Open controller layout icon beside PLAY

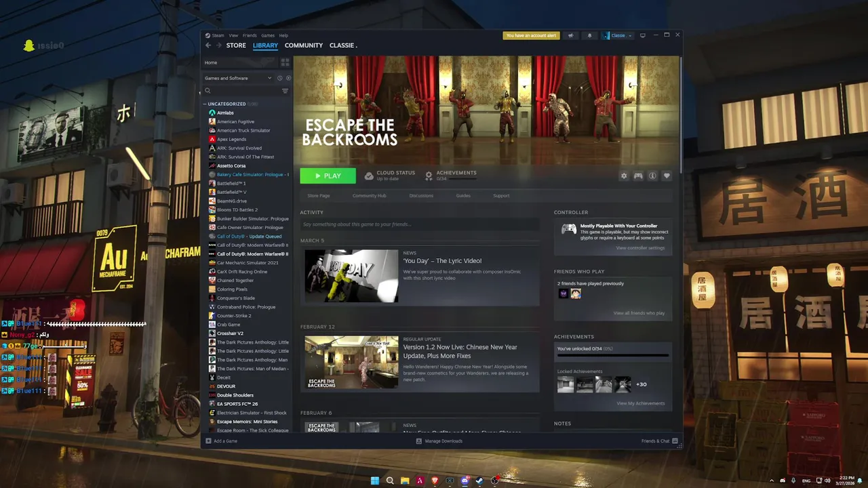click(x=638, y=176)
